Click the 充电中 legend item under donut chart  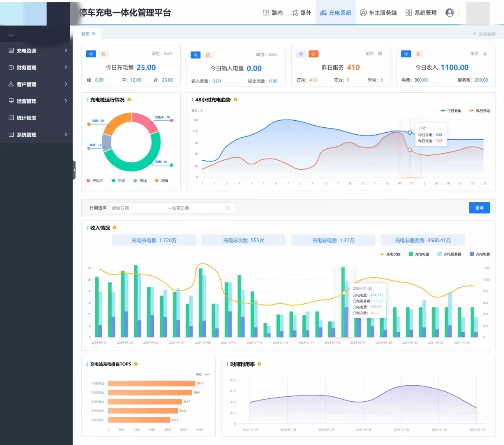[95, 180]
